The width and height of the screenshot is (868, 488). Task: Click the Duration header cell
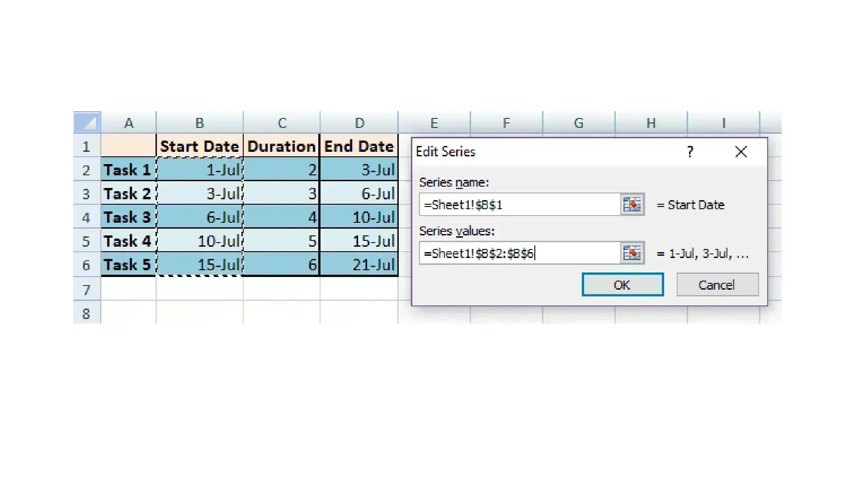pos(281,146)
